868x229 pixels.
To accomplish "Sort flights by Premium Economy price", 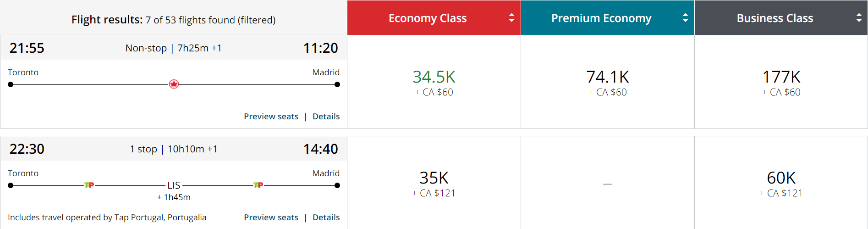I will click(x=685, y=18).
